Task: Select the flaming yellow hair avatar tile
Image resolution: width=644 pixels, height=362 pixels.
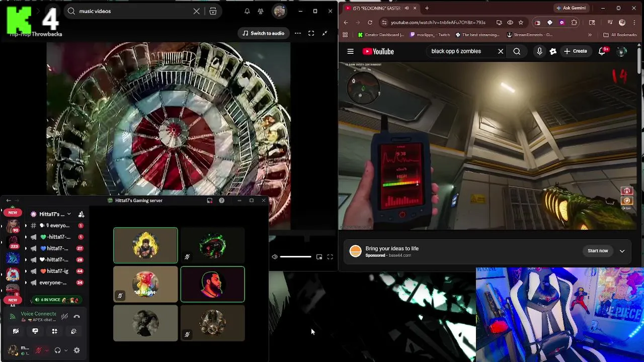Action: coord(145,245)
